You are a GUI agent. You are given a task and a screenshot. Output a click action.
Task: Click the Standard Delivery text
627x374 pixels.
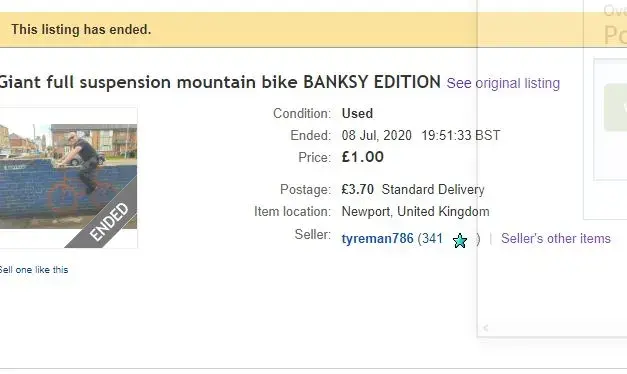(433, 189)
